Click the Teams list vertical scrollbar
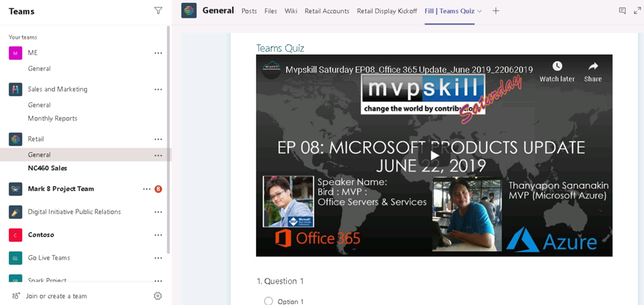This screenshot has height=305, width=644. point(168,140)
